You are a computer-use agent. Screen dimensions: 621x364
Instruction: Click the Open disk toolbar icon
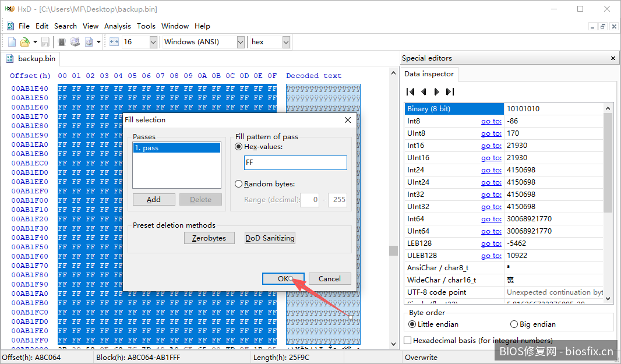pos(75,42)
